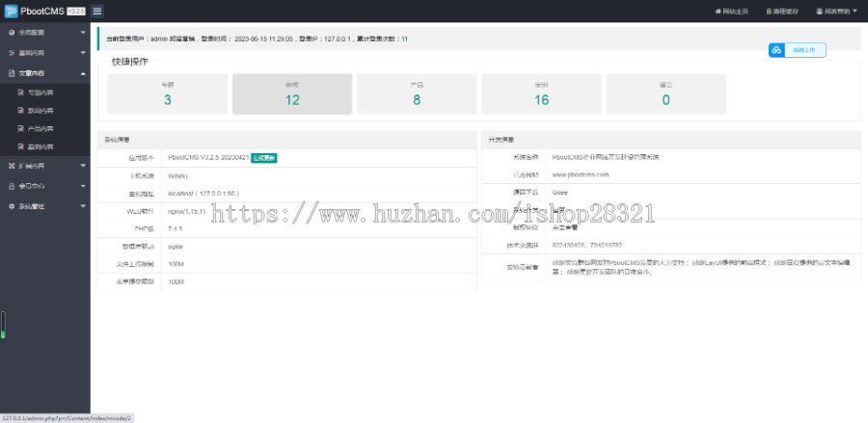868x423 pixels.
Task: Click the 点击查看 license agreement link
Action: coord(564,227)
